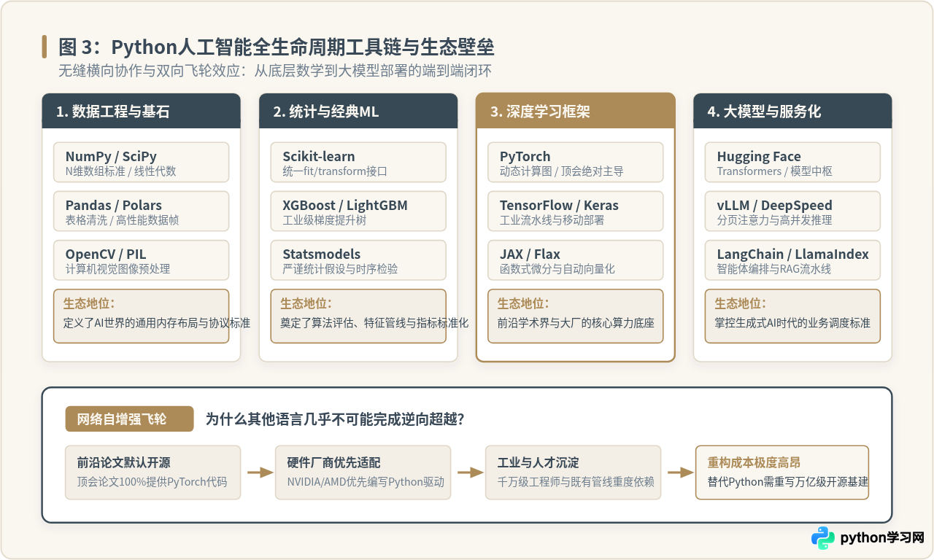Select the "XGBoost / LightGBM" card
This screenshot has width=934, height=560.
click(358, 211)
